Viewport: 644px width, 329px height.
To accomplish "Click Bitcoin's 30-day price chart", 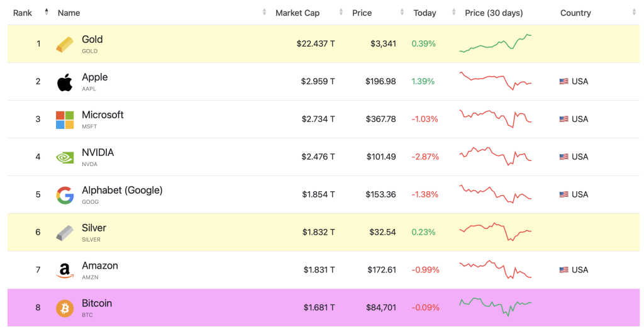I will (496, 307).
